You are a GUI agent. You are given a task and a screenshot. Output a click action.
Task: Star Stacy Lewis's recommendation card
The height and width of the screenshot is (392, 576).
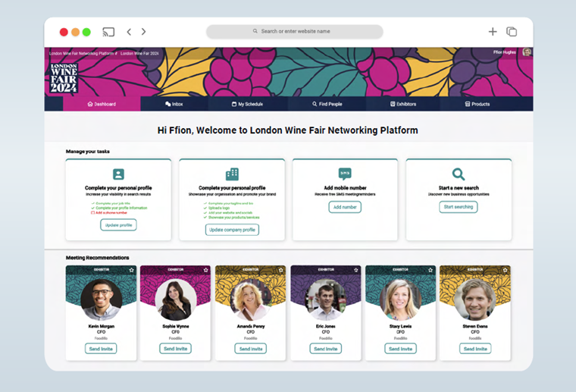click(x=430, y=270)
